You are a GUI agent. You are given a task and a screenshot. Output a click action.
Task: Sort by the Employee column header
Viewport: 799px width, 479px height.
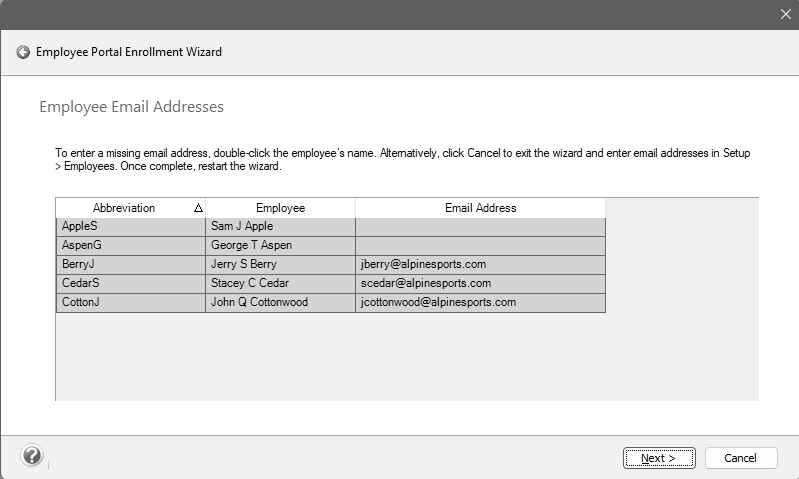pyautogui.click(x=280, y=208)
